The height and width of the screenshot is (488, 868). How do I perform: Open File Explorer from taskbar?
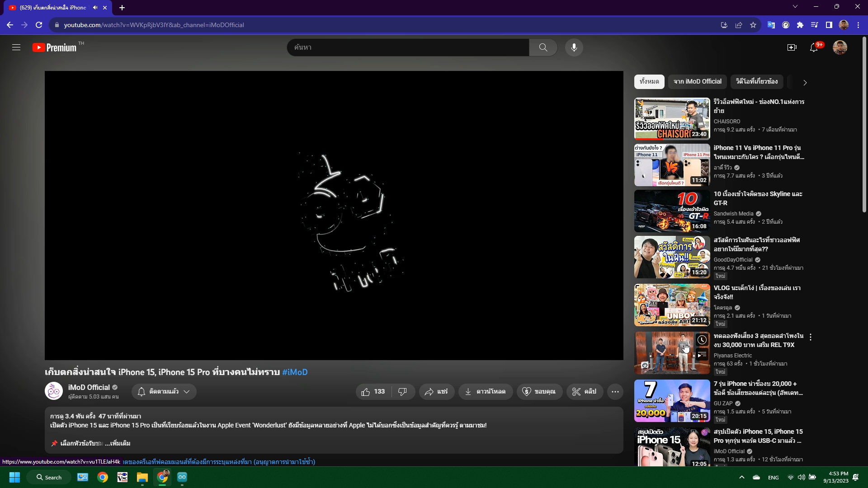[142, 477]
